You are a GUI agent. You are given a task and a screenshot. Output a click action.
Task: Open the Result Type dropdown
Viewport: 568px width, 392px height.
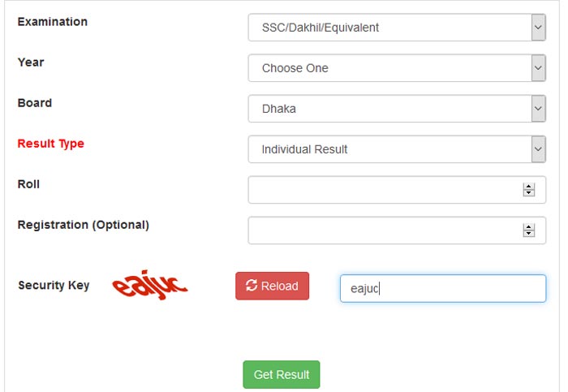point(397,149)
